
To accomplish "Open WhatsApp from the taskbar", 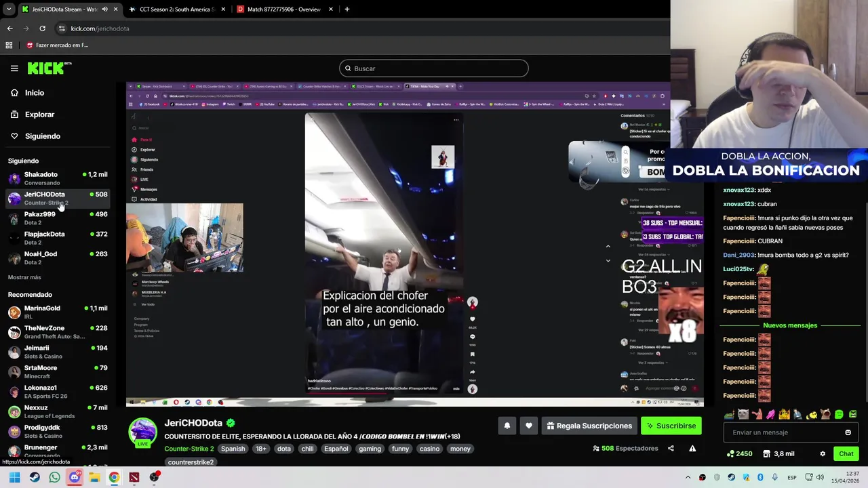I will coord(54,477).
